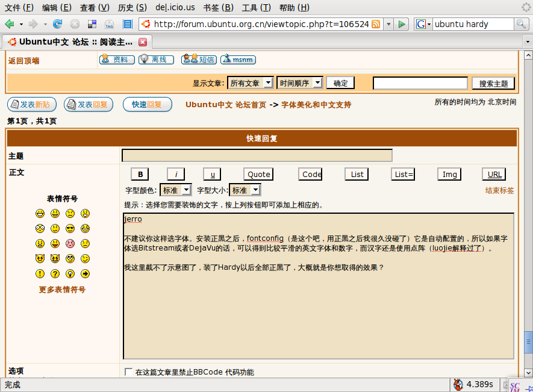
Task: Insert the shocked wide-eyed smiley
Action: click(x=40, y=228)
